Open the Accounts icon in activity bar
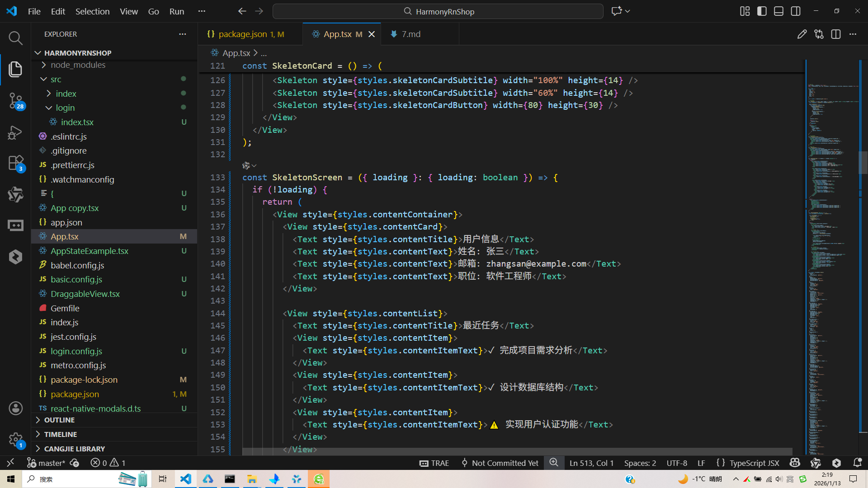The height and width of the screenshot is (488, 868). point(15,408)
